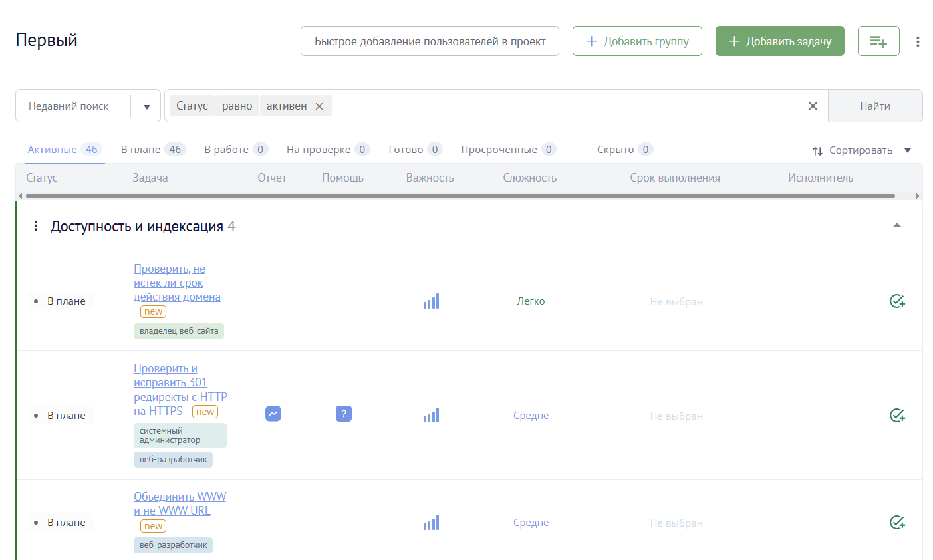Open status dropdown of WWW URL task
Viewport: 933px width, 560px height.
61,523
